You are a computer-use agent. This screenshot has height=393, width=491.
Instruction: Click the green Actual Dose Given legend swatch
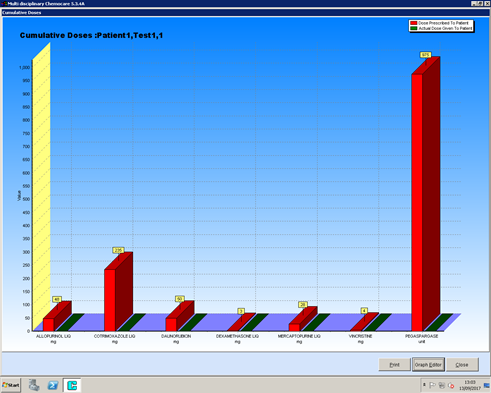coord(414,28)
